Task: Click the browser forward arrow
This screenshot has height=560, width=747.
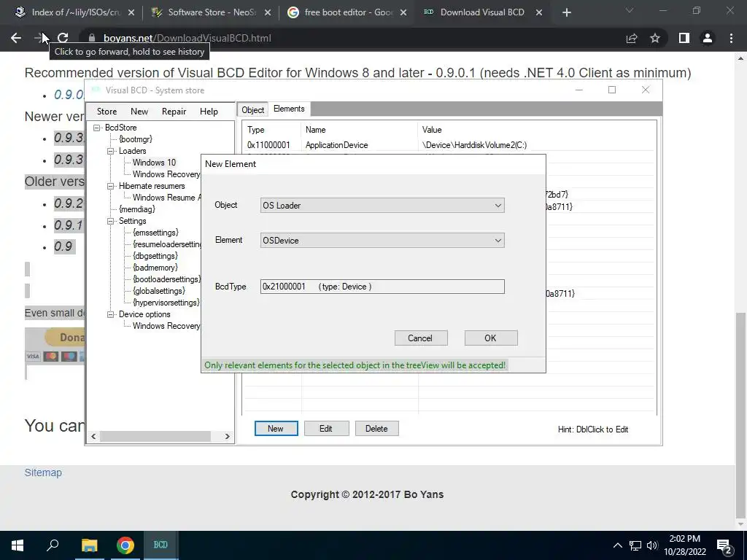Action: [39, 38]
